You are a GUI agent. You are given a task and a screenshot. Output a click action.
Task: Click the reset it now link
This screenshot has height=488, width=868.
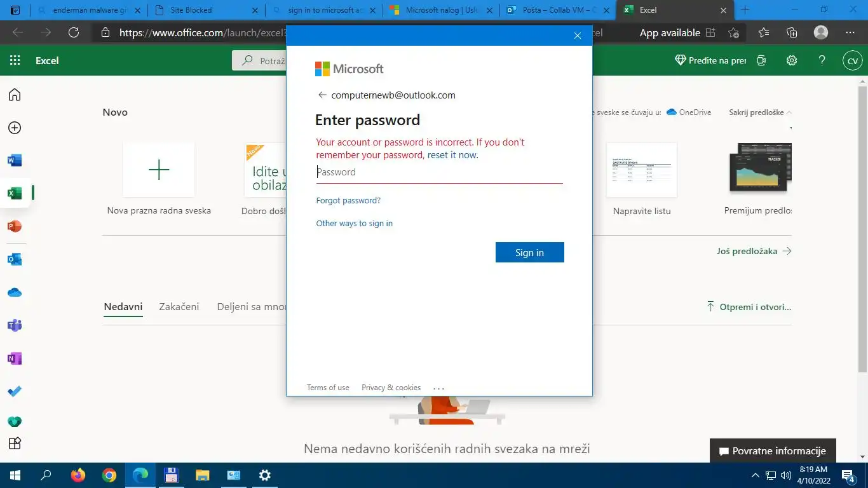click(451, 154)
